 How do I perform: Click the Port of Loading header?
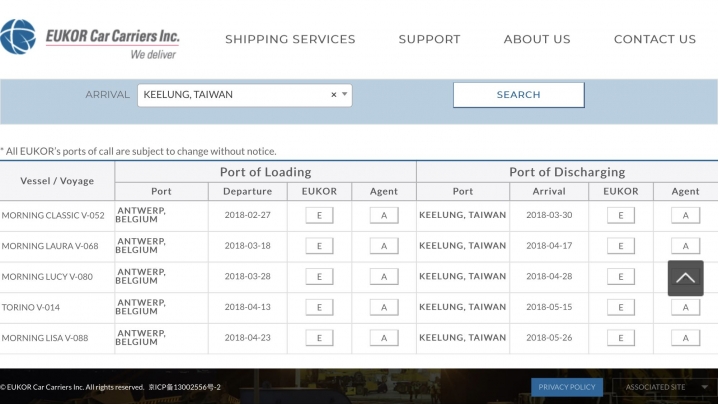pos(265,172)
